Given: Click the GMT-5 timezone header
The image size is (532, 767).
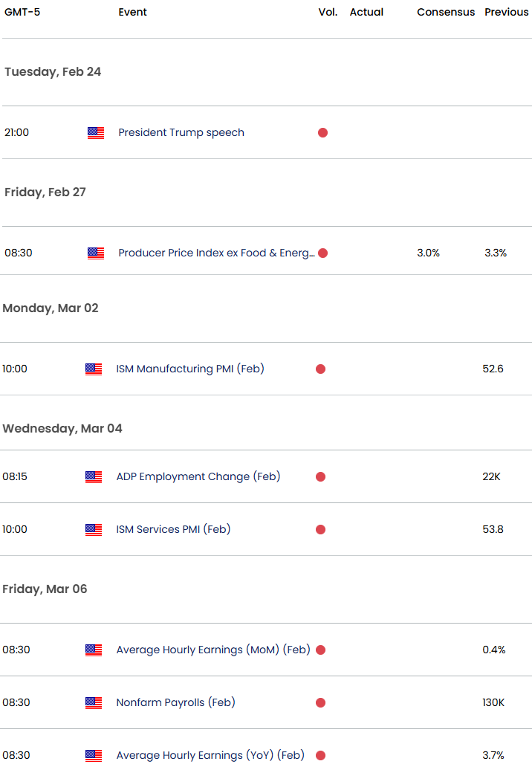Looking at the screenshot, I should pos(22,13).
